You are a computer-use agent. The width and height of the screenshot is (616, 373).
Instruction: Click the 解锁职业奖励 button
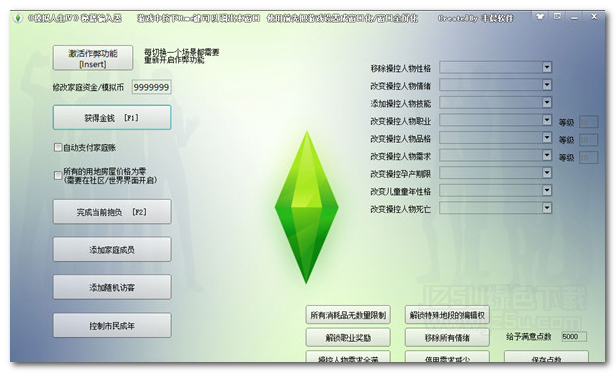click(x=348, y=338)
